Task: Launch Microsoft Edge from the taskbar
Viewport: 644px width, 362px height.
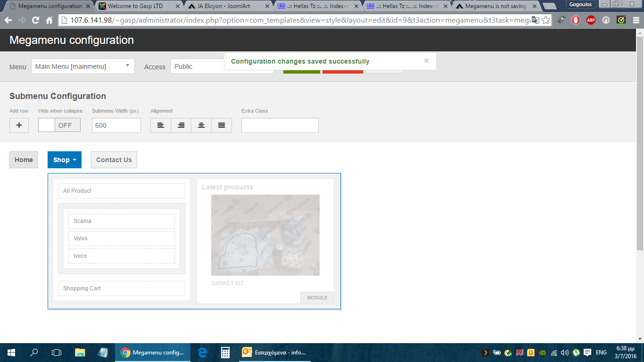Action: (x=203, y=353)
